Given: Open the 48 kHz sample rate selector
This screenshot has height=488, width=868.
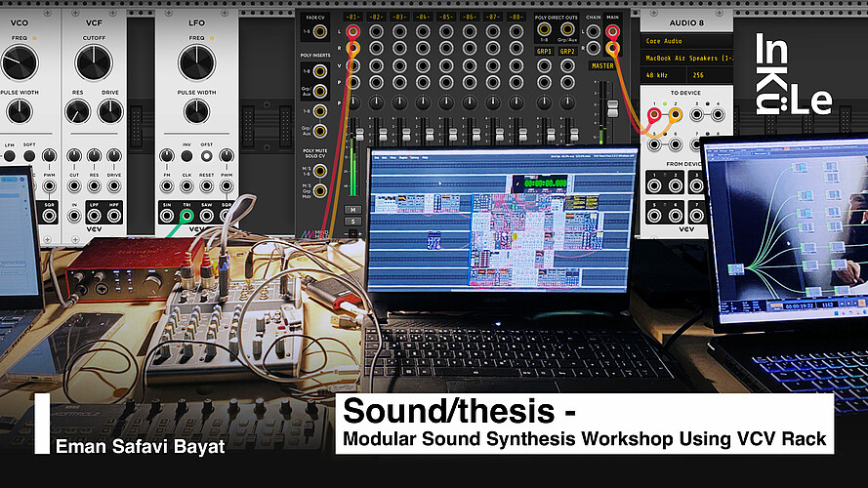Looking at the screenshot, I should tap(662, 75).
